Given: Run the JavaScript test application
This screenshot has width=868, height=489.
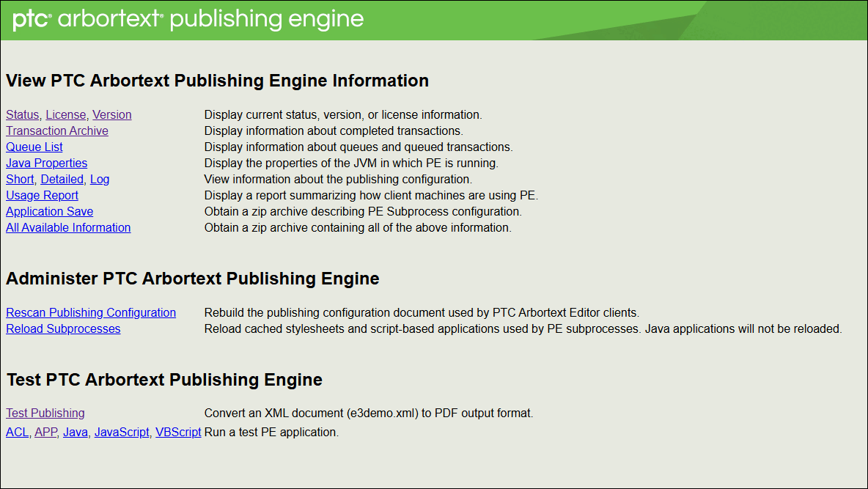Looking at the screenshot, I should pos(122,432).
